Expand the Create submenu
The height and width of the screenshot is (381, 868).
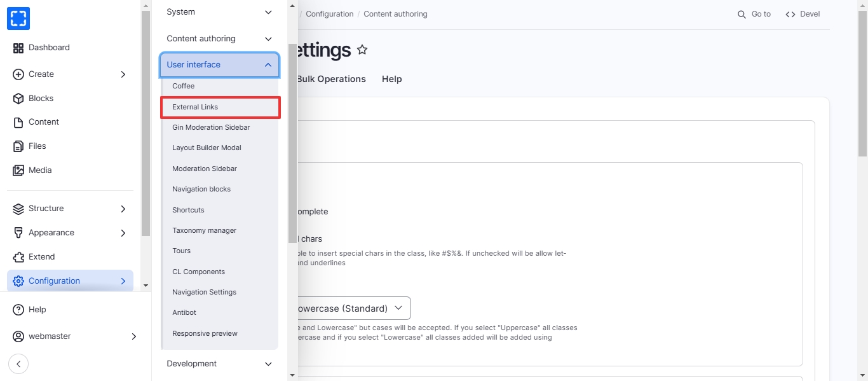[123, 74]
